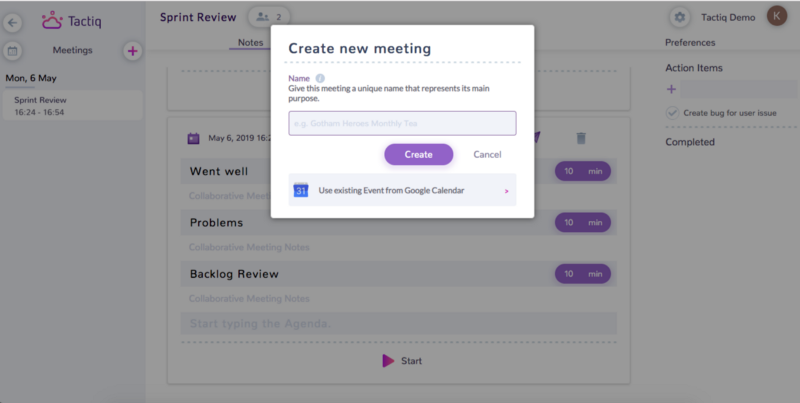Screen dimensions: 800x403
Task: Open the calendar icon beside Meetings
Action: click(x=13, y=51)
